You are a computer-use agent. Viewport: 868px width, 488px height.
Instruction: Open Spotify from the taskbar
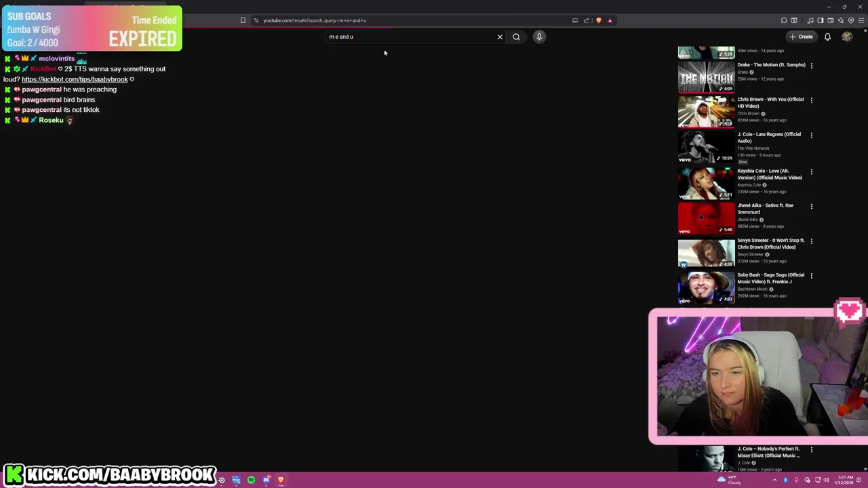point(251,480)
